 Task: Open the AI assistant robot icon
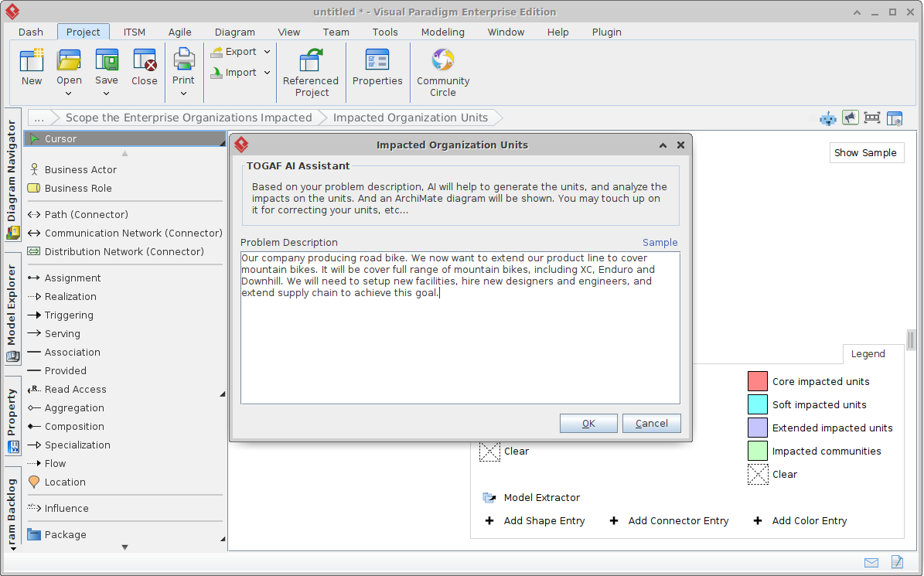point(827,118)
